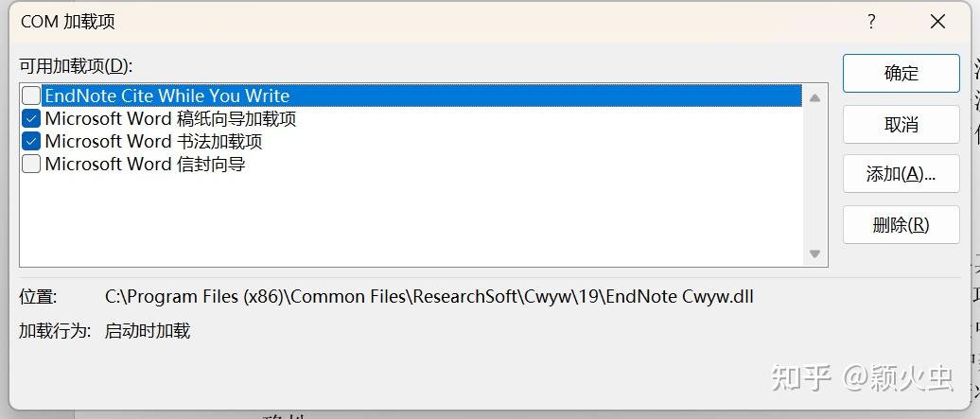The image size is (980, 419).
Task: Uncheck Microsoft Word 书法加载项 checkbox
Action: (x=31, y=142)
